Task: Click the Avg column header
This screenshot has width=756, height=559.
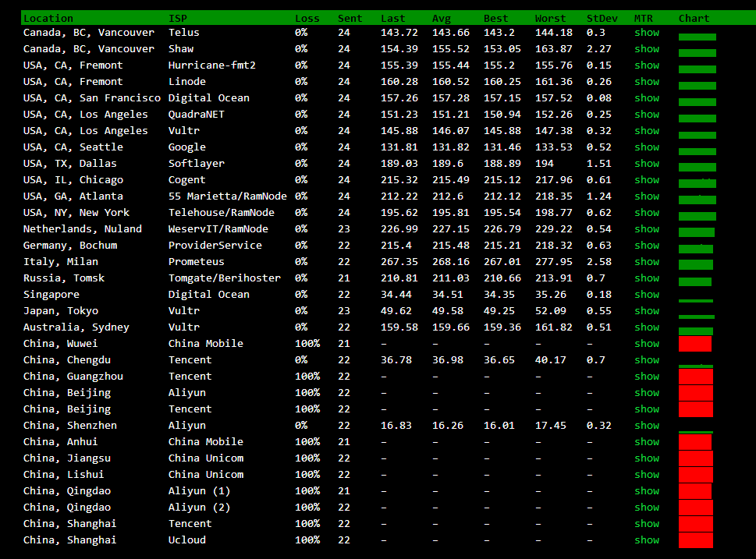Action: (x=441, y=18)
